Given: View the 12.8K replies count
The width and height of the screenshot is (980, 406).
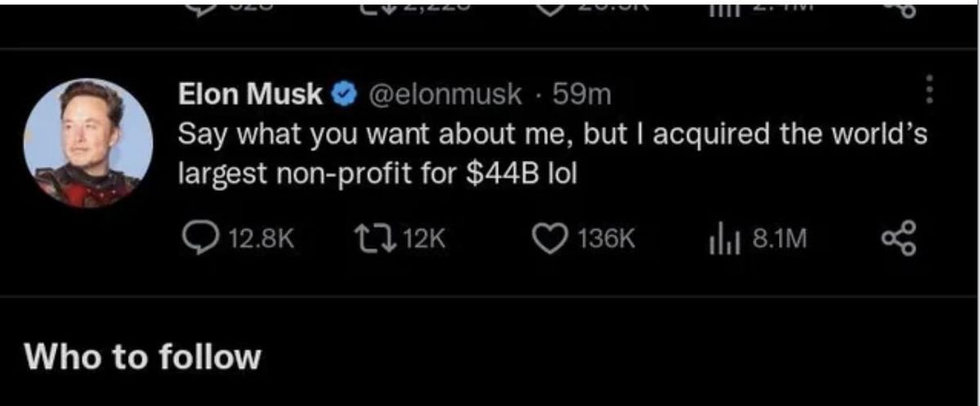Looking at the screenshot, I should [261, 239].
